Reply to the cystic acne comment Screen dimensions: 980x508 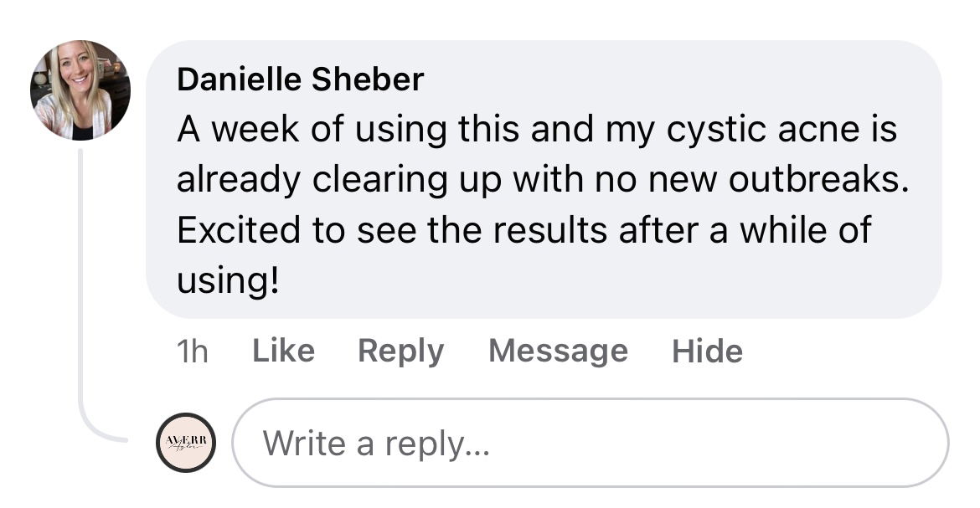pos(400,351)
